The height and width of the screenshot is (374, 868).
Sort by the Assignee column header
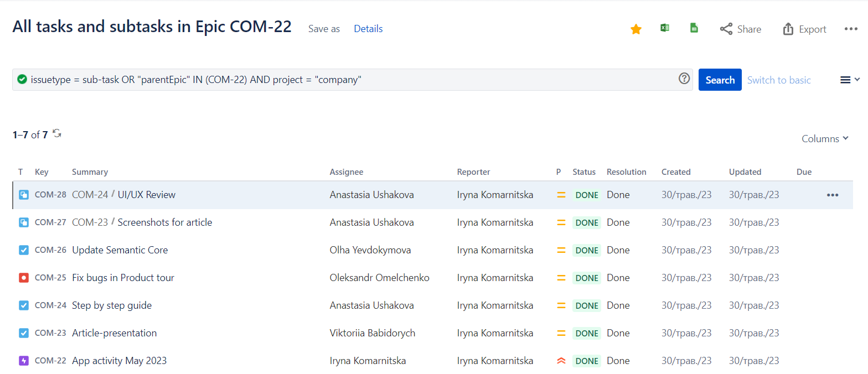click(x=346, y=172)
